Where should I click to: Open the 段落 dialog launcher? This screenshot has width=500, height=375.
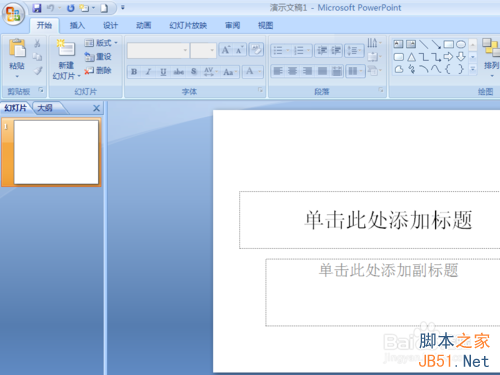[381, 90]
